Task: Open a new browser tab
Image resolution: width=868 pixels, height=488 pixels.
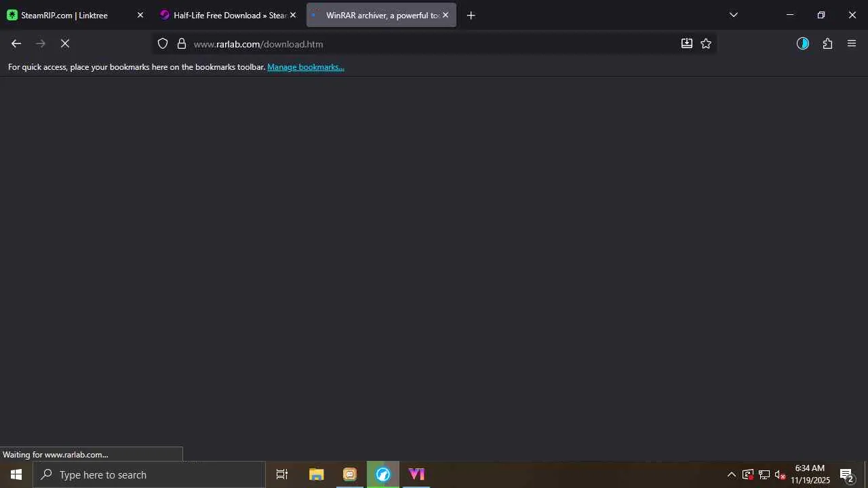Action: click(471, 15)
